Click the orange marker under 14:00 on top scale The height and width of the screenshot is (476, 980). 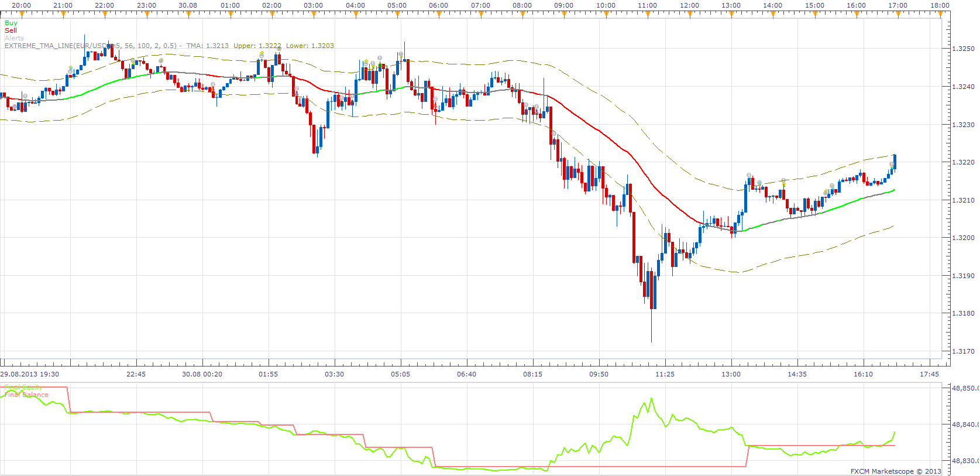pos(773,14)
